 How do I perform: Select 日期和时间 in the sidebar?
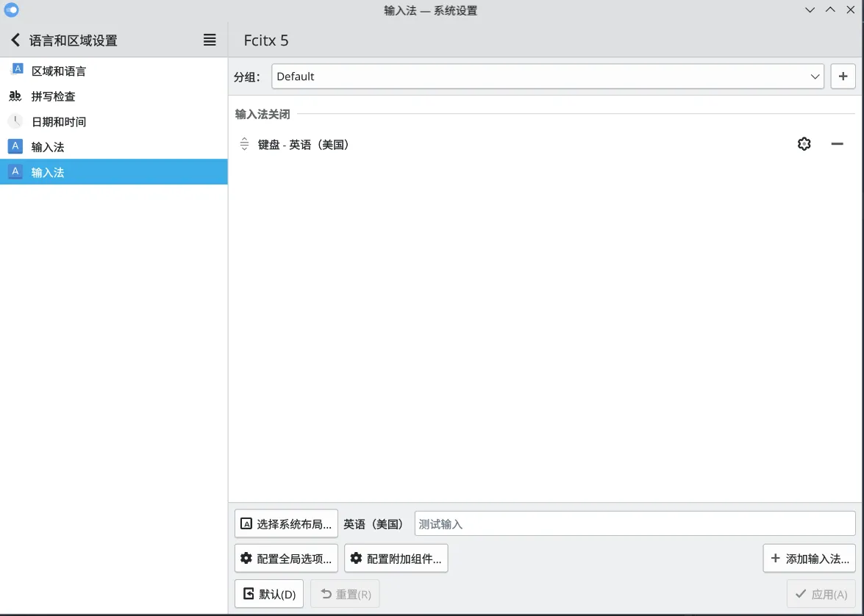pyautogui.click(x=59, y=121)
